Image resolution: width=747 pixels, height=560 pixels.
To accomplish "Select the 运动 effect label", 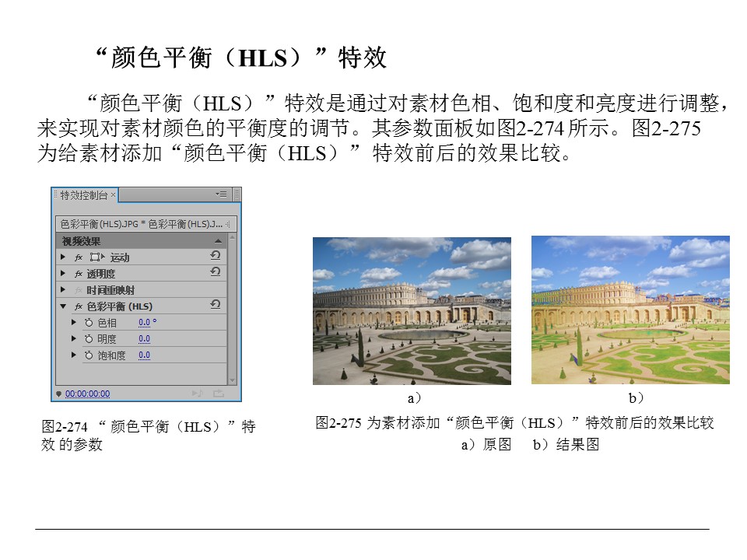I will 120,257.
